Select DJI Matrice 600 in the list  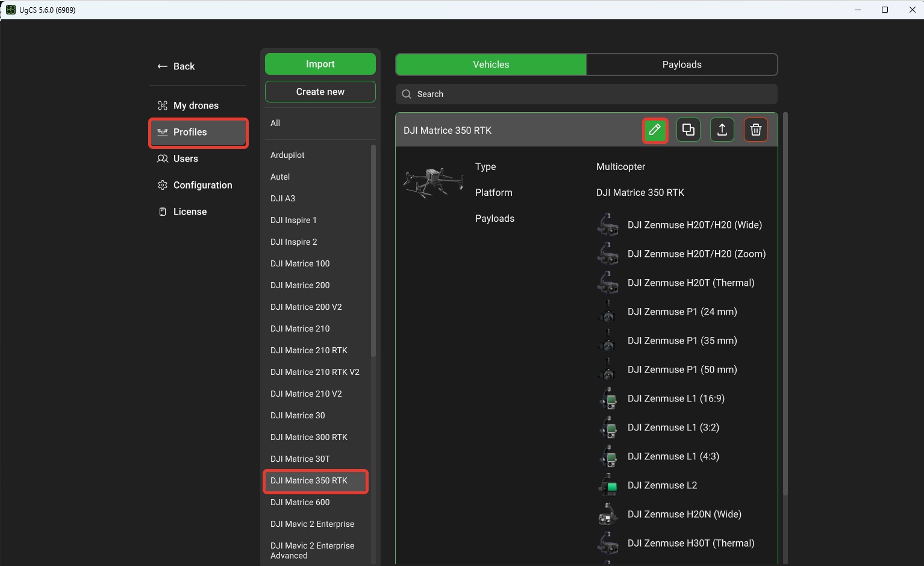coord(318,502)
